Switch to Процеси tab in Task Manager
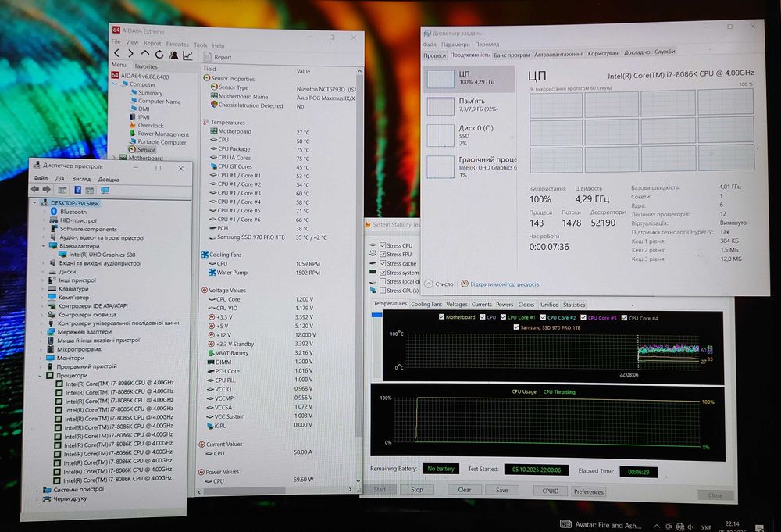The height and width of the screenshot is (532, 781). point(434,55)
